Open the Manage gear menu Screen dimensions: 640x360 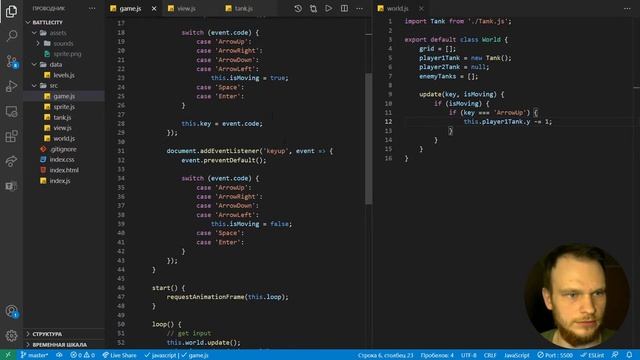click(11, 336)
